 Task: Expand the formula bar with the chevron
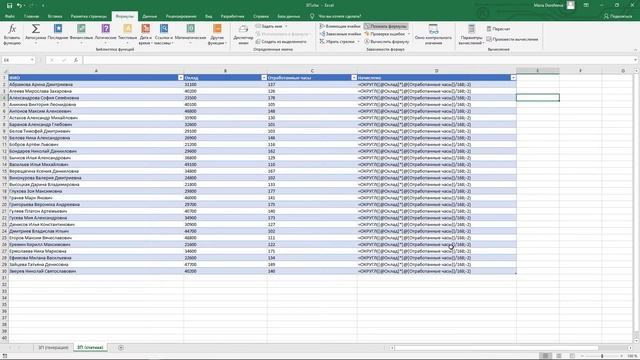636,60
